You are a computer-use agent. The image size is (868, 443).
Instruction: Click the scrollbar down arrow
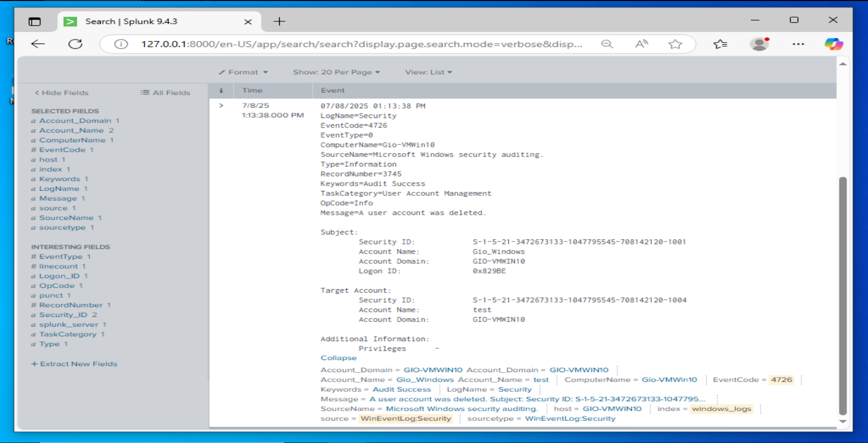(x=843, y=421)
